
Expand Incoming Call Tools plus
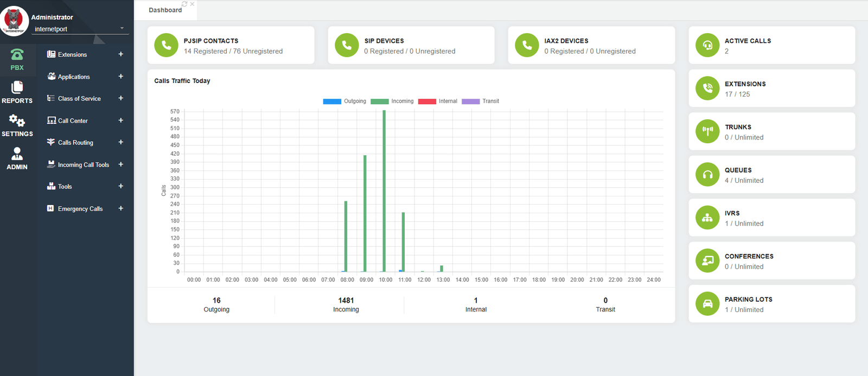click(121, 164)
